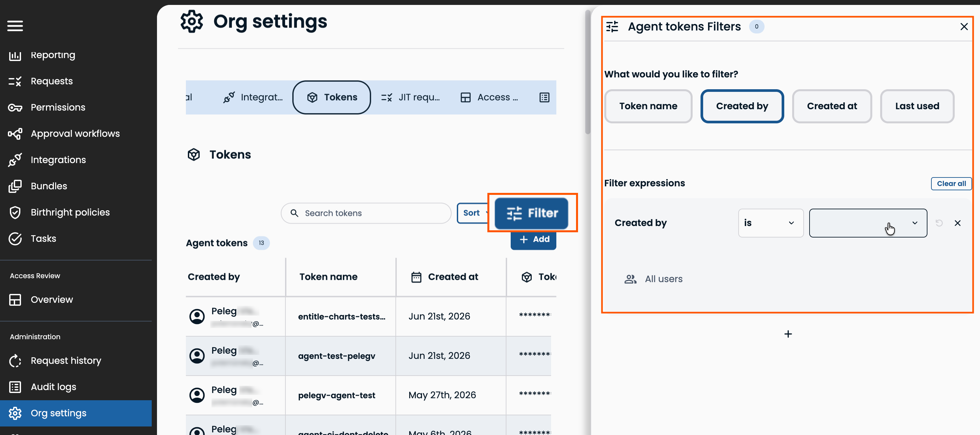The height and width of the screenshot is (435, 980).
Task: Click the Birthright policies shield icon
Action: 15,212
